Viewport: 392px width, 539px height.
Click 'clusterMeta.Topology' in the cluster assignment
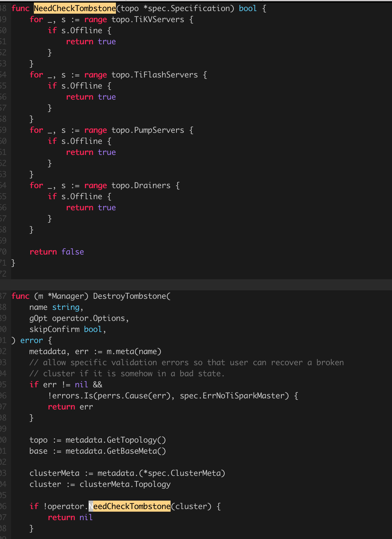(125, 484)
